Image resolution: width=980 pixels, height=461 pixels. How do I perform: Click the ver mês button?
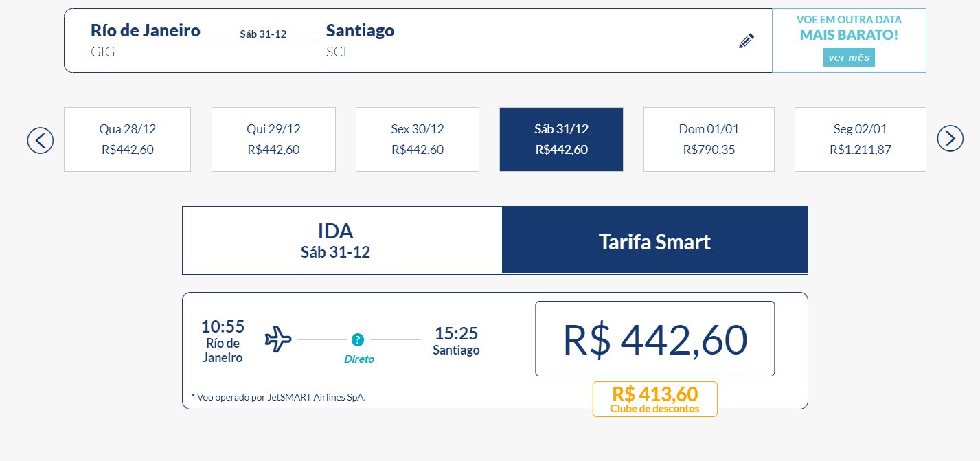pos(849,58)
